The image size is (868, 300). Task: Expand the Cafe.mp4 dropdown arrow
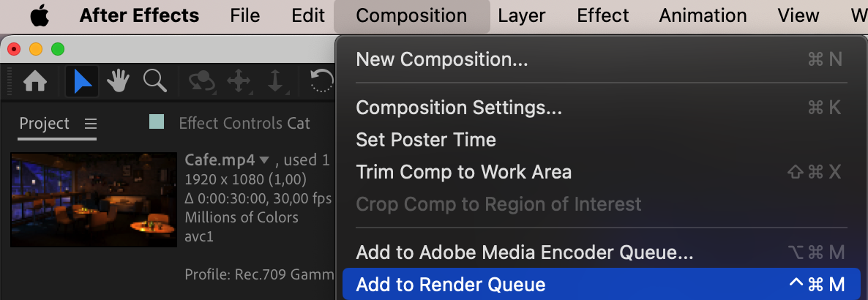[x=264, y=160]
